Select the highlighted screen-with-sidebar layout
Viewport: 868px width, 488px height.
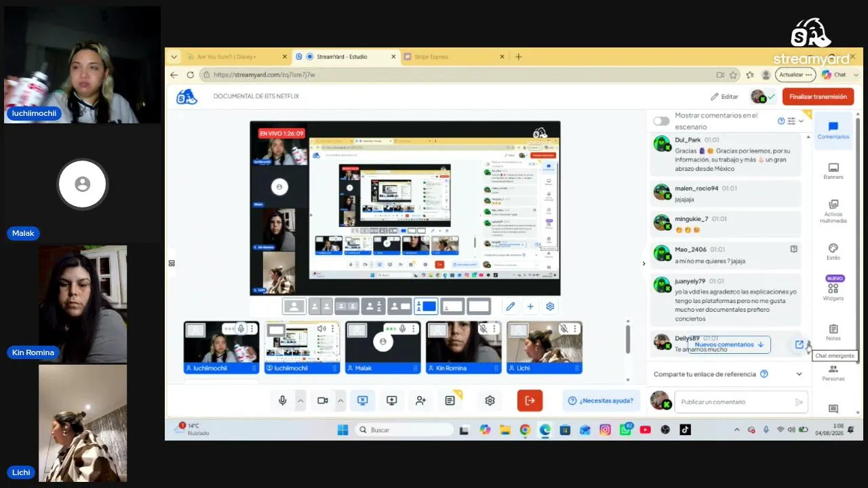426,306
